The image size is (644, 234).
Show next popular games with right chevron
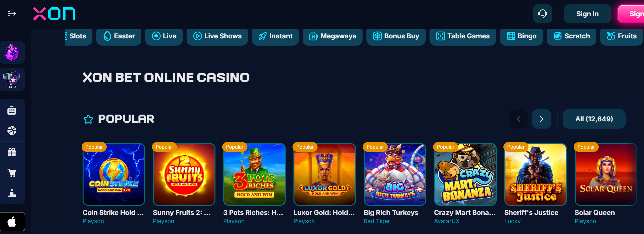point(541,119)
